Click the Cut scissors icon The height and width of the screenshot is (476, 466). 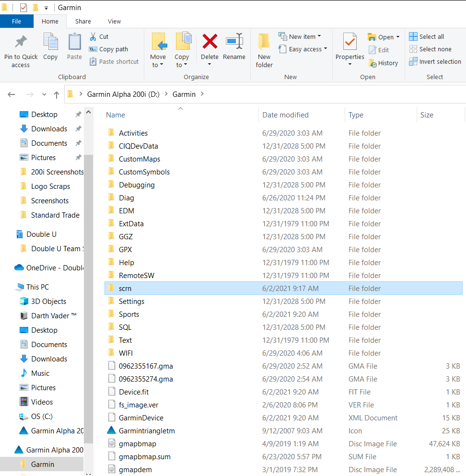click(x=93, y=36)
